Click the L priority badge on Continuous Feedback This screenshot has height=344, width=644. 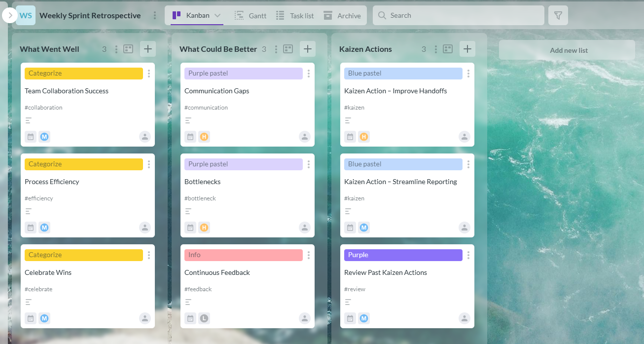[204, 318]
